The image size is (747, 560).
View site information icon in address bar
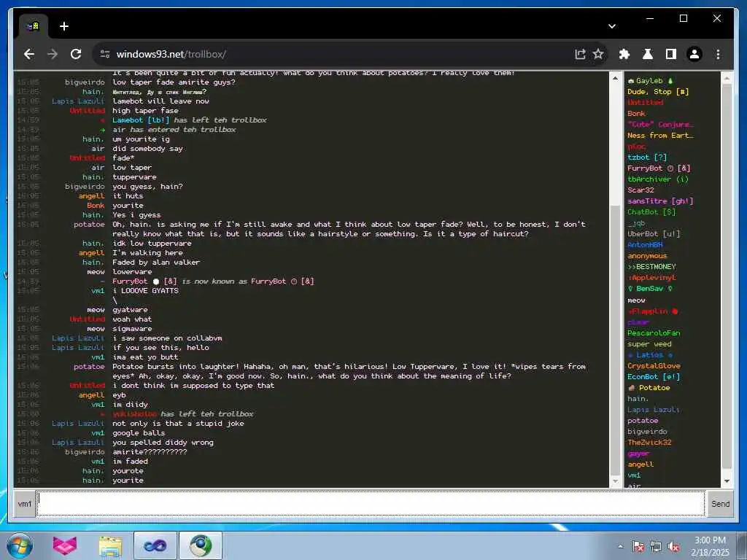pyautogui.click(x=105, y=54)
